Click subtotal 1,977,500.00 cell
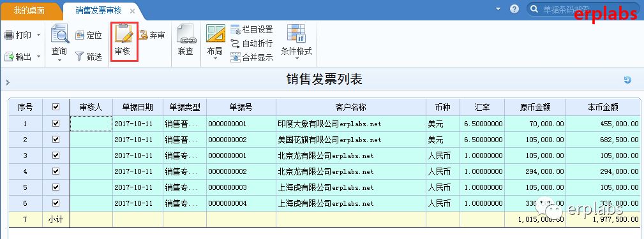 (x=603, y=219)
